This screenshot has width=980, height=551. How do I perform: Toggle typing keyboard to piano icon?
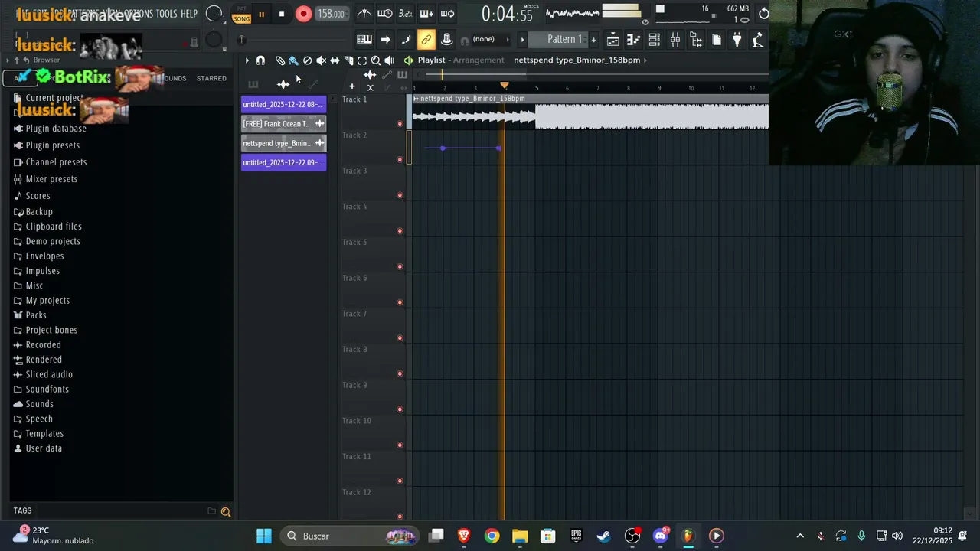click(364, 40)
